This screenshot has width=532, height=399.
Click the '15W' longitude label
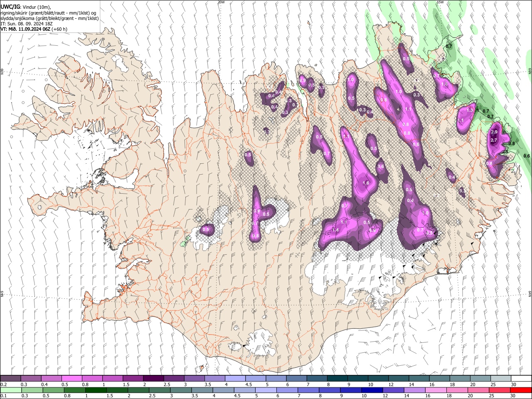[x=440, y=2]
